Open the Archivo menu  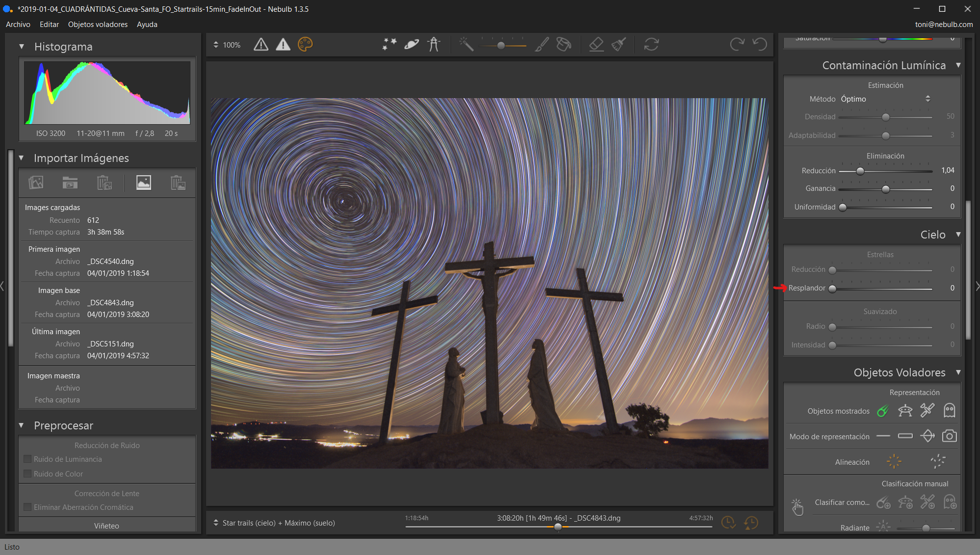coord(18,25)
